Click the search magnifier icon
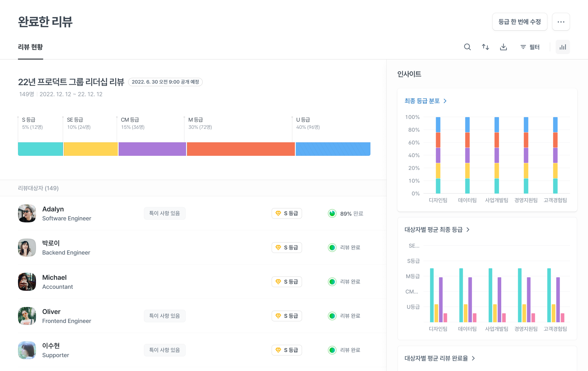Viewport: 588px width, 371px height. coord(467,47)
